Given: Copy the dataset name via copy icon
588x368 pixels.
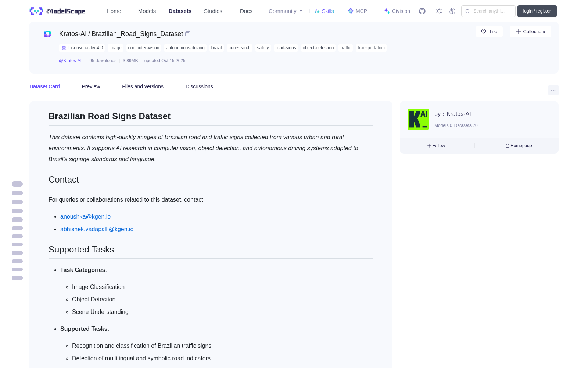Looking at the screenshot, I should tap(188, 34).
